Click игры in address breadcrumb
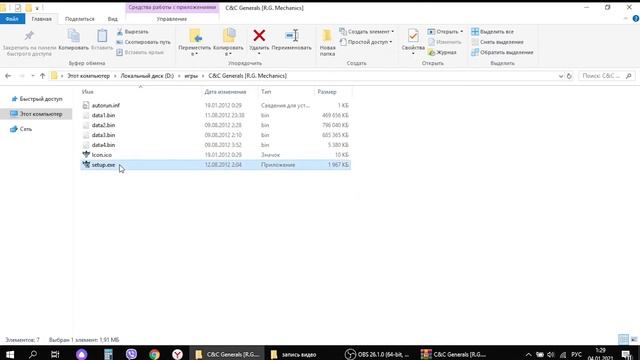The width and height of the screenshot is (640, 360). [191, 76]
